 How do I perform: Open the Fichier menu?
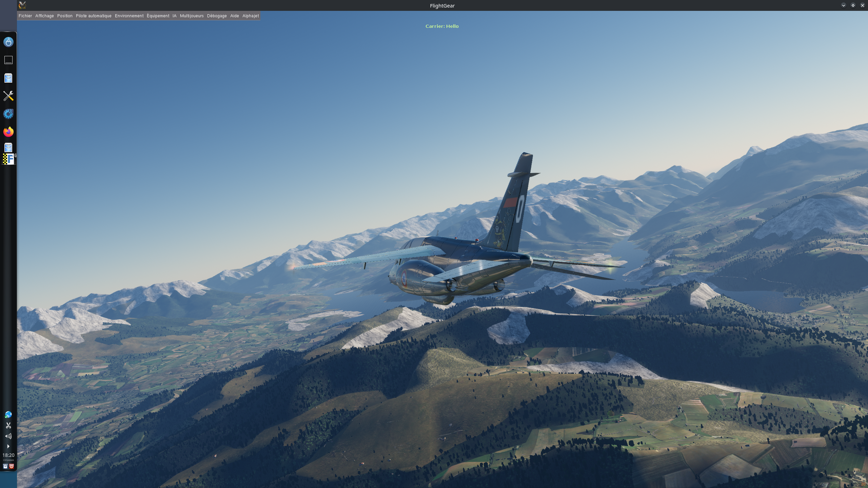click(x=25, y=16)
